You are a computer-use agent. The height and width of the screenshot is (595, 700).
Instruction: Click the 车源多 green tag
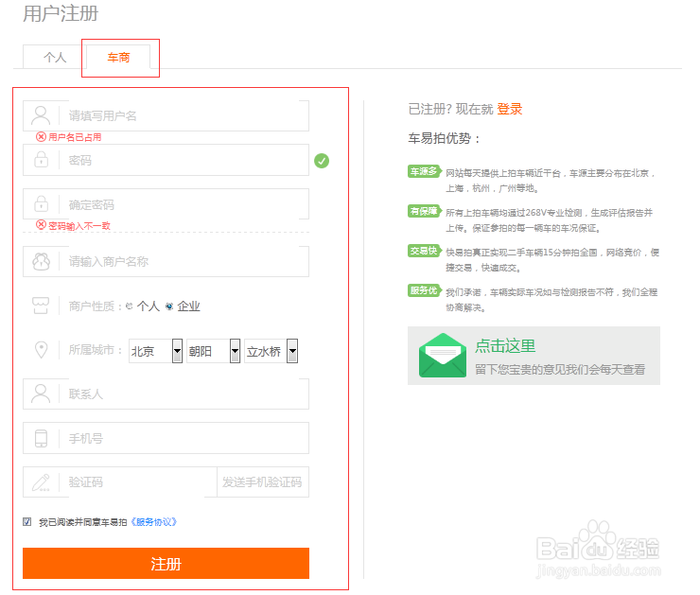coord(424,171)
